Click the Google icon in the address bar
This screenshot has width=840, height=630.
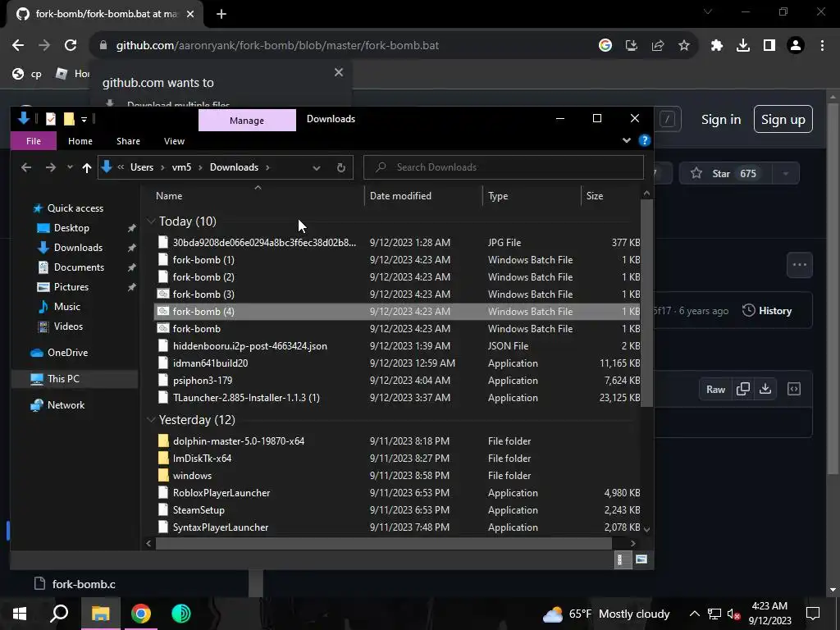point(605,46)
